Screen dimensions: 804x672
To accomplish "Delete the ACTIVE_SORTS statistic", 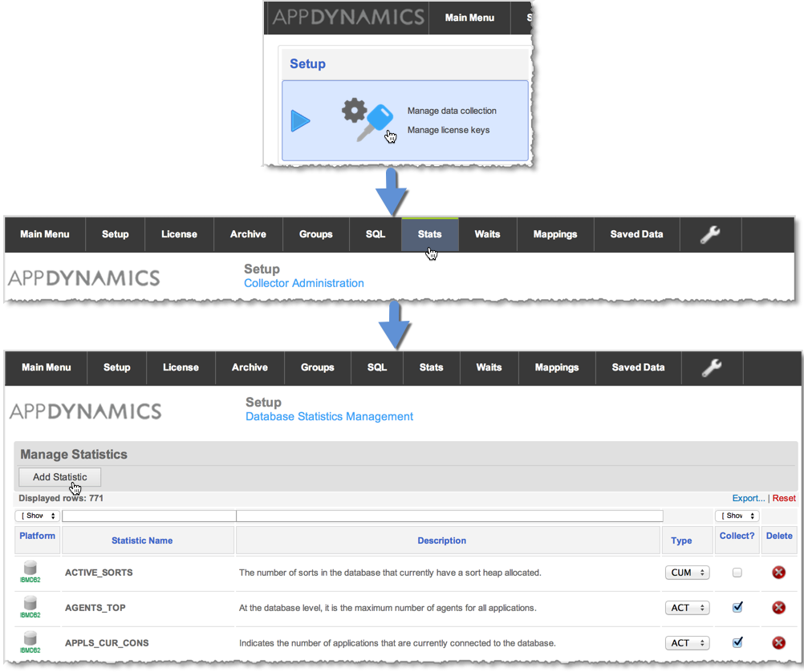I will click(778, 573).
